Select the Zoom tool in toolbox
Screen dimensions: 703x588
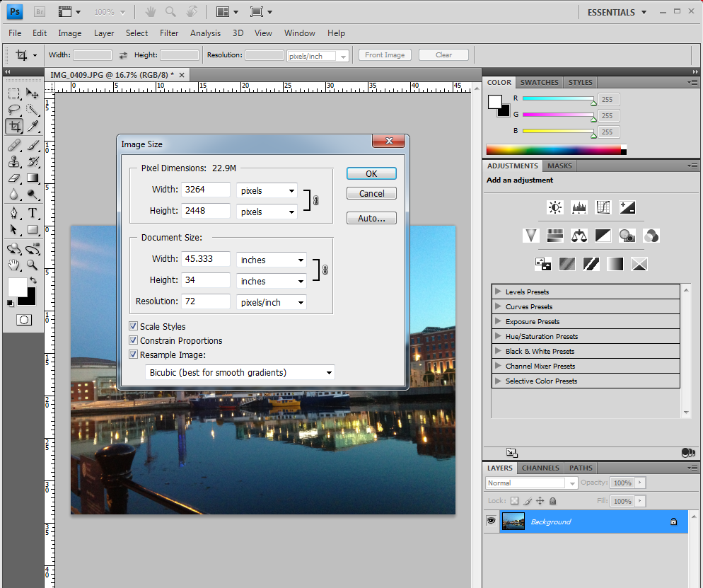click(x=33, y=265)
